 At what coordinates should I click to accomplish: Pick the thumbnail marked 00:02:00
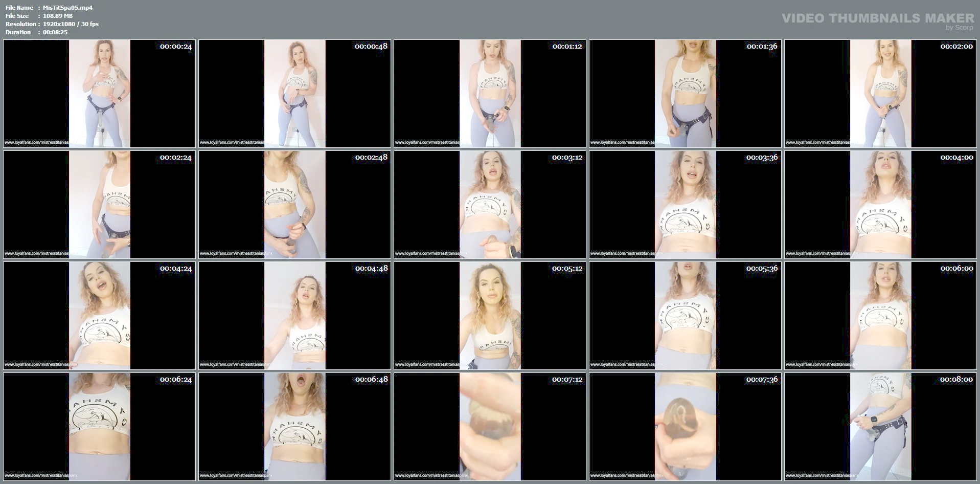[x=881, y=94]
